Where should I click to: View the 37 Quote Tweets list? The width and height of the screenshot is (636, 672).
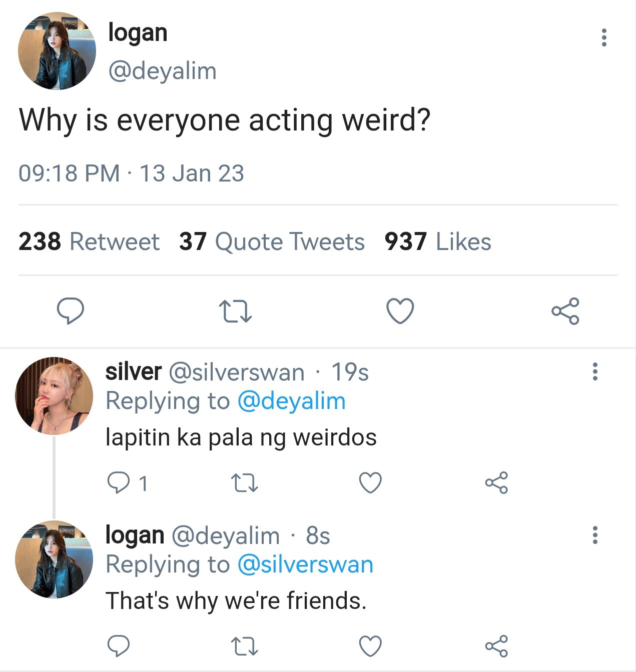click(272, 241)
